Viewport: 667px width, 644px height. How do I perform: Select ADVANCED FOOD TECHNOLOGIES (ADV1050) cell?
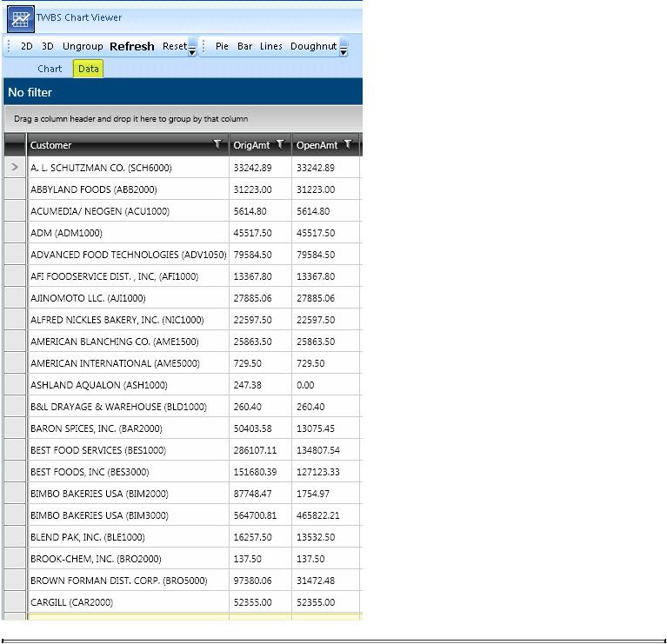[x=128, y=254]
